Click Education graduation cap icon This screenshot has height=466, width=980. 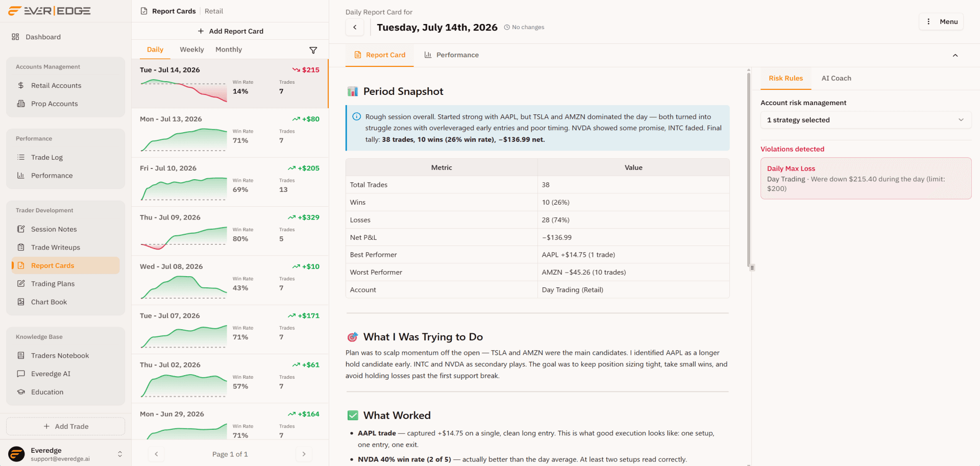(21, 392)
